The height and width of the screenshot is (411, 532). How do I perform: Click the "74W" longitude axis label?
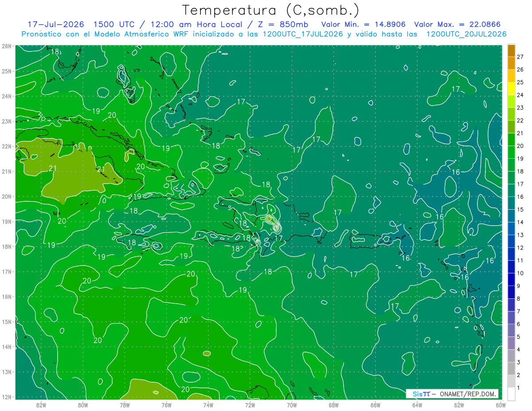tap(208, 405)
